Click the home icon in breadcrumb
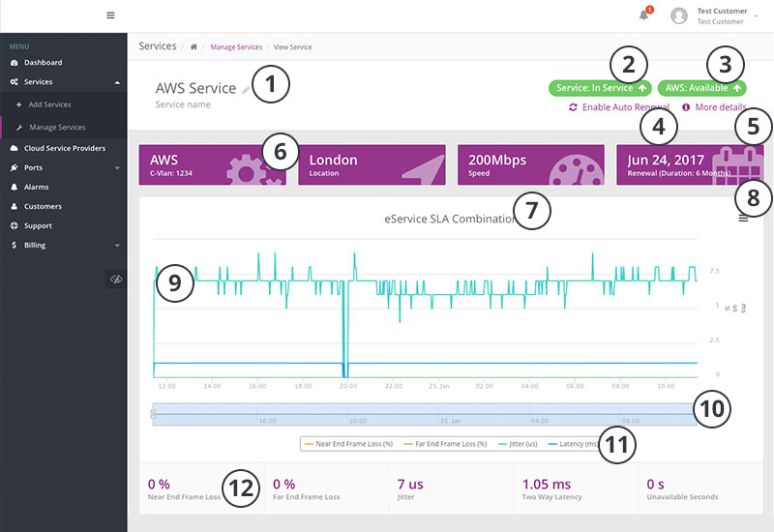The width and height of the screenshot is (774, 532). tap(193, 46)
